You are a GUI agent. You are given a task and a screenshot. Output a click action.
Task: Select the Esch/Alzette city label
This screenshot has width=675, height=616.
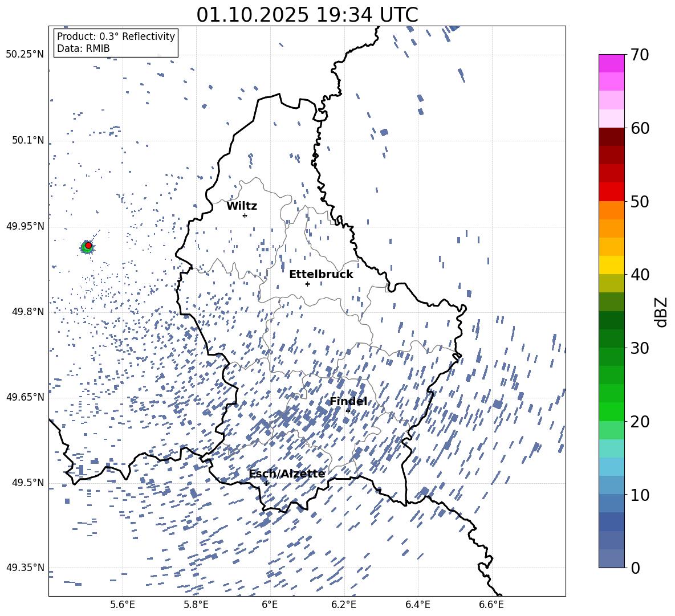click(x=287, y=474)
